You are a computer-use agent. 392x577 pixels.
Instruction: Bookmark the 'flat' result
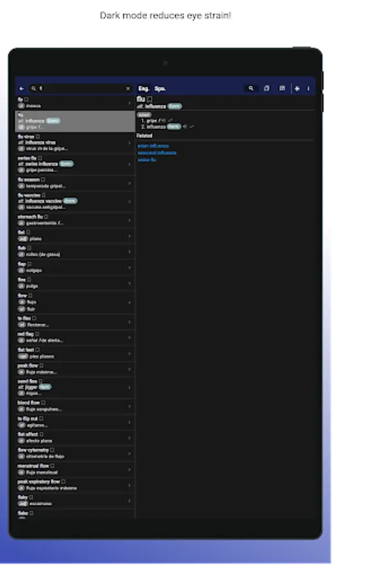tap(28, 232)
